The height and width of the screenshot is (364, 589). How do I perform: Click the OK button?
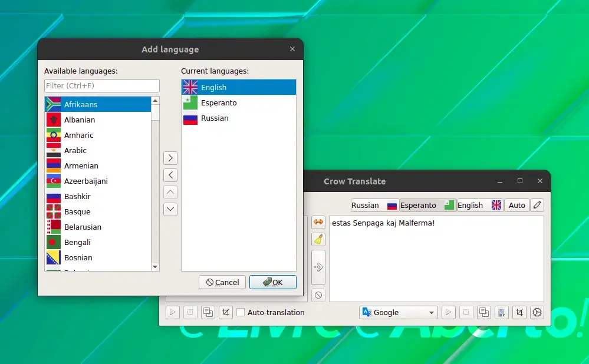pyautogui.click(x=273, y=282)
